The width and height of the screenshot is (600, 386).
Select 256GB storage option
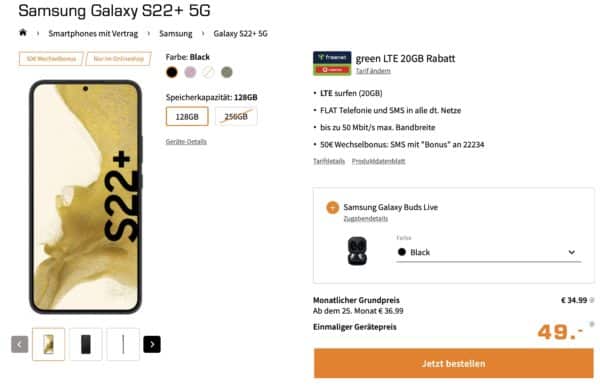coord(236,117)
